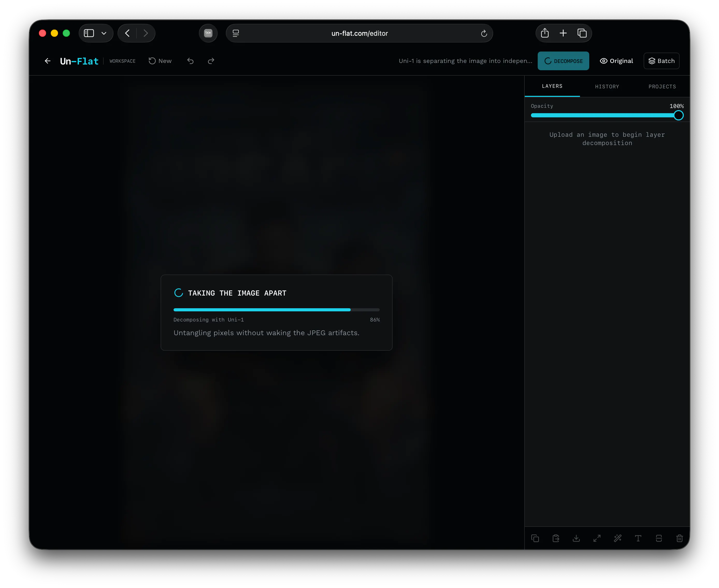719x588 pixels.
Task: Toggle Original view with eye icon
Action: pyautogui.click(x=616, y=61)
